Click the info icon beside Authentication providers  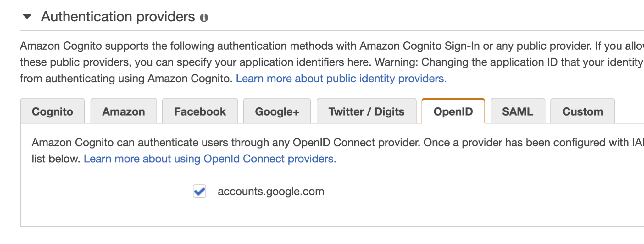pyautogui.click(x=204, y=18)
